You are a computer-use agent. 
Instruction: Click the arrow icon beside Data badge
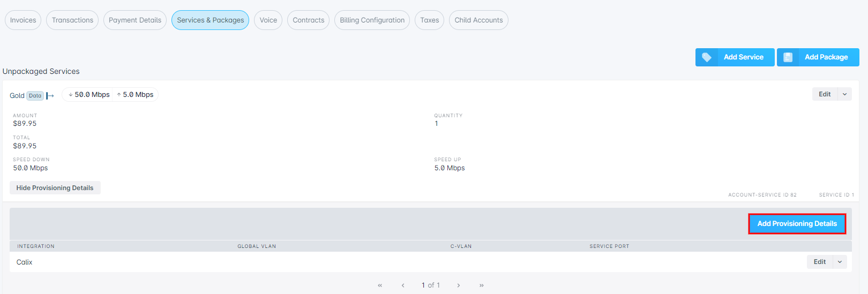tap(50, 96)
